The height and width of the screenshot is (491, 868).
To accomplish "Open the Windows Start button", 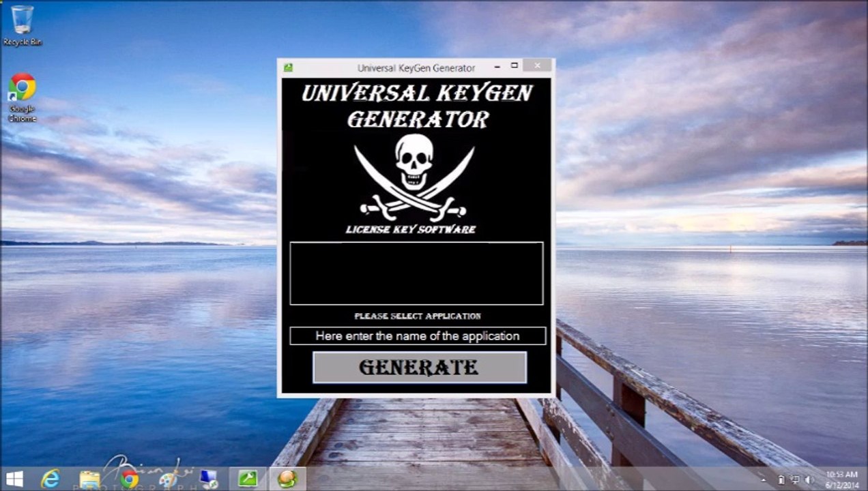I will (x=14, y=479).
